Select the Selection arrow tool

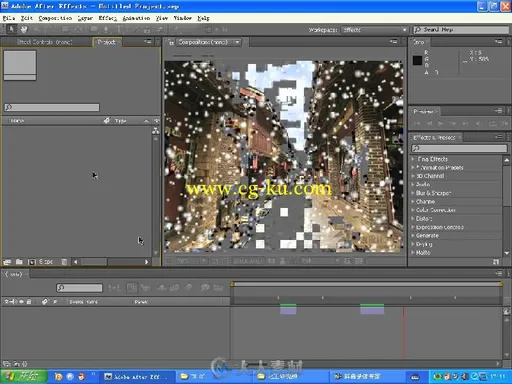(x=11, y=29)
